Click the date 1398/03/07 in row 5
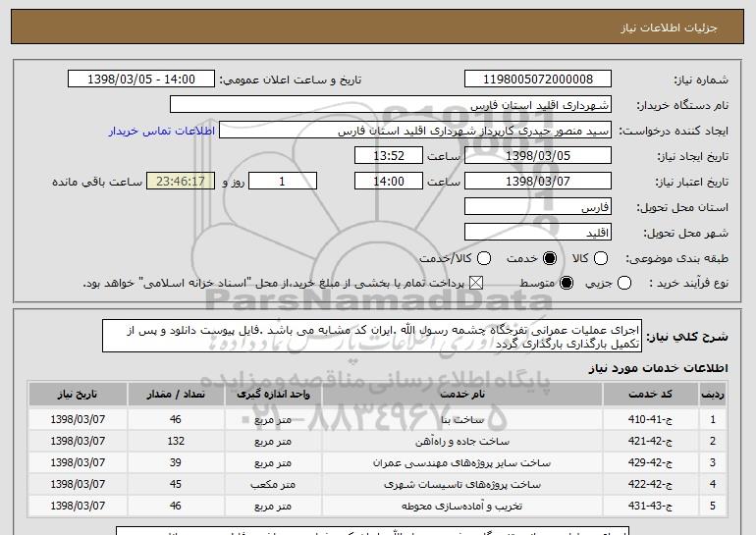 [x=78, y=507]
